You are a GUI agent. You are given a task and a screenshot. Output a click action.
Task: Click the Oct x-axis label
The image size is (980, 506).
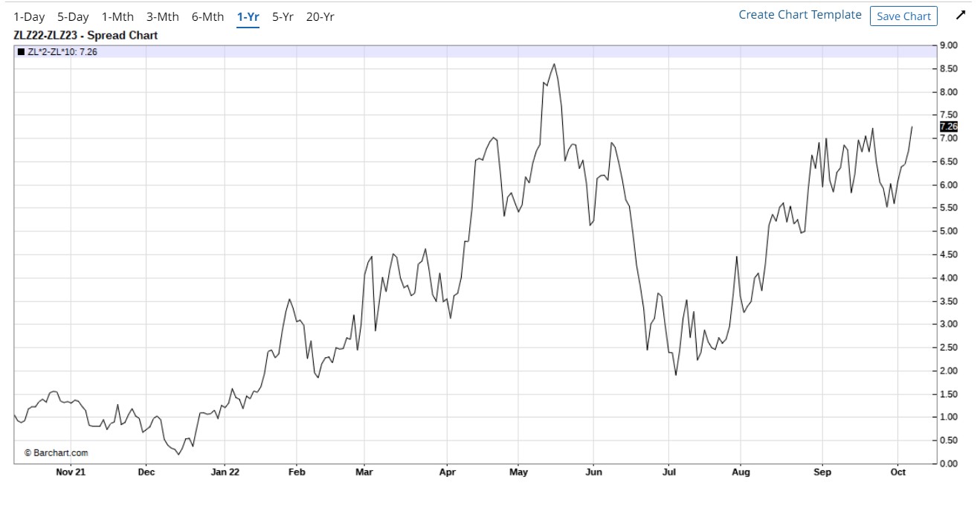point(897,472)
